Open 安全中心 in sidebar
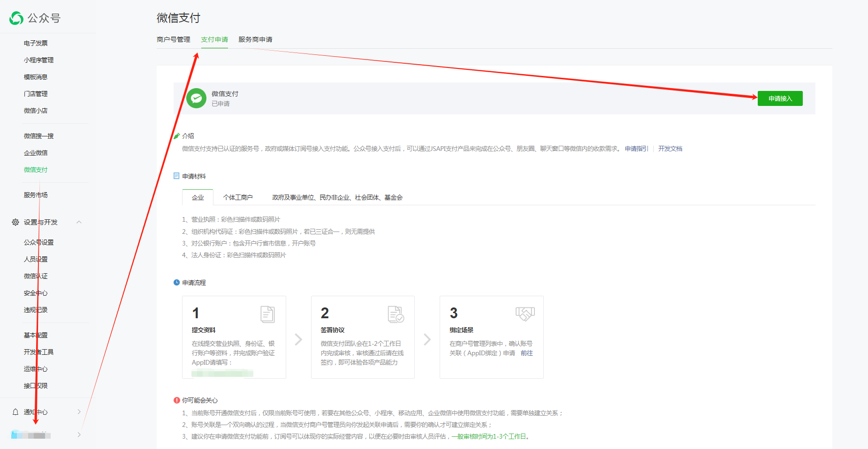Viewport: 868px width, 449px height. [x=36, y=293]
